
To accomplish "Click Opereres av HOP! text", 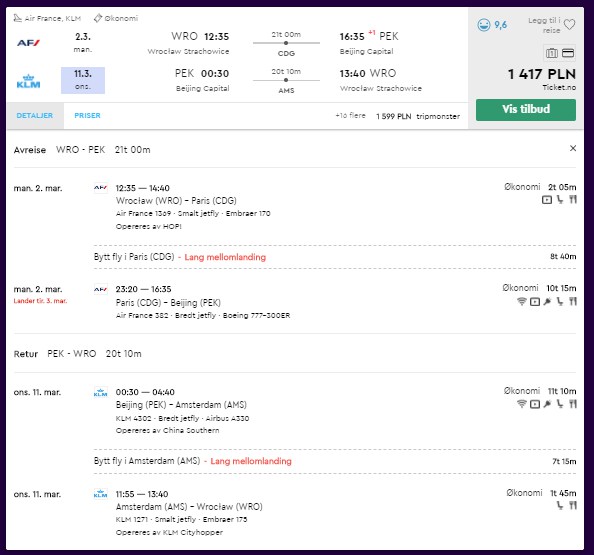I will pos(148,227).
